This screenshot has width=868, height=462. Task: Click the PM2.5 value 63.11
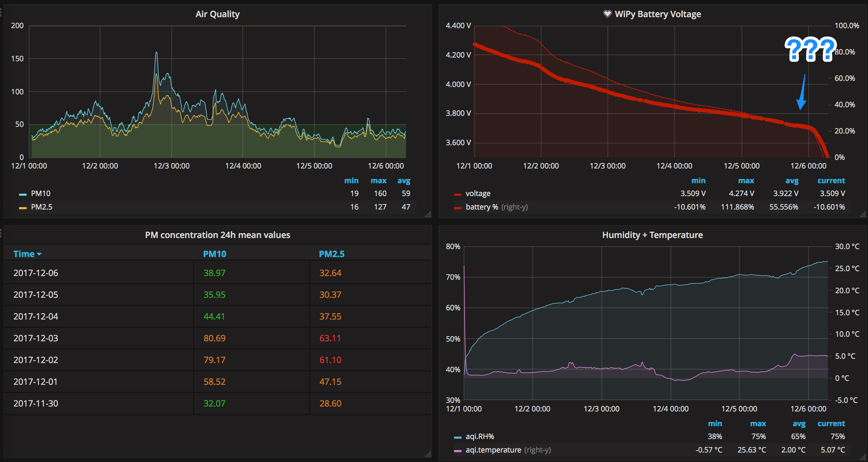pos(330,338)
